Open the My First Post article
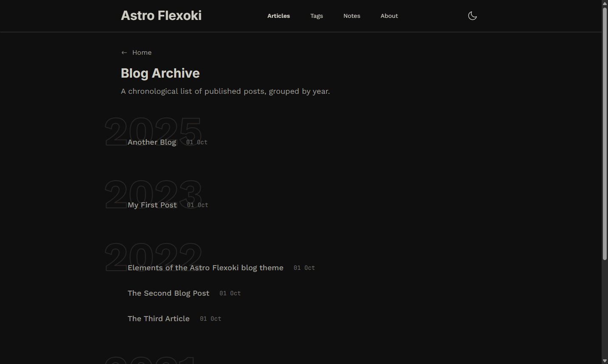Viewport: 608px width, 364px height. click(152, 205)
